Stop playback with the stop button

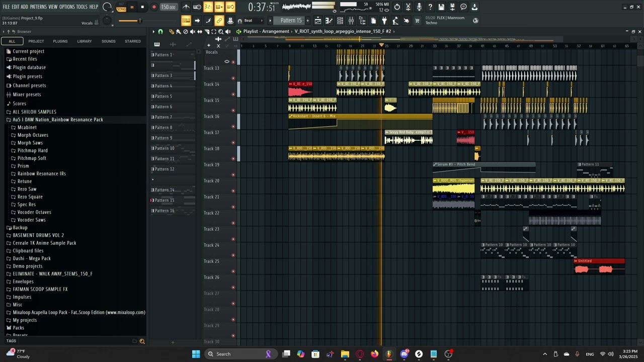142,7
